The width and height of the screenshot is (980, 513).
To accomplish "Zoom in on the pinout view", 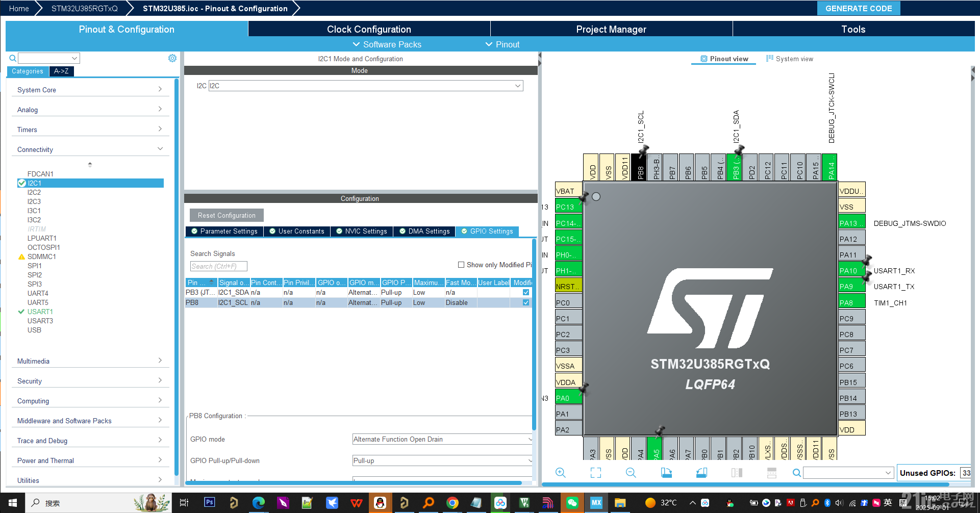I will tap(560, 473).
